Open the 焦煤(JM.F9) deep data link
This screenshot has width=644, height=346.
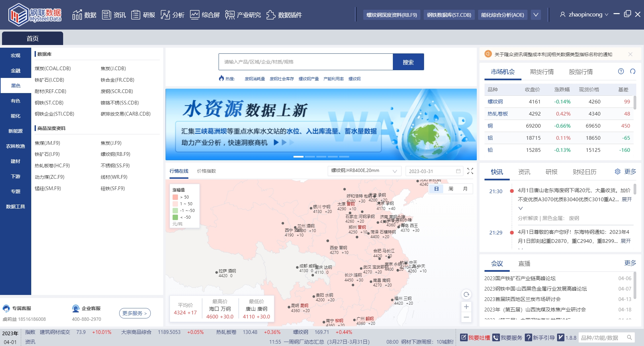coord(47,143)
